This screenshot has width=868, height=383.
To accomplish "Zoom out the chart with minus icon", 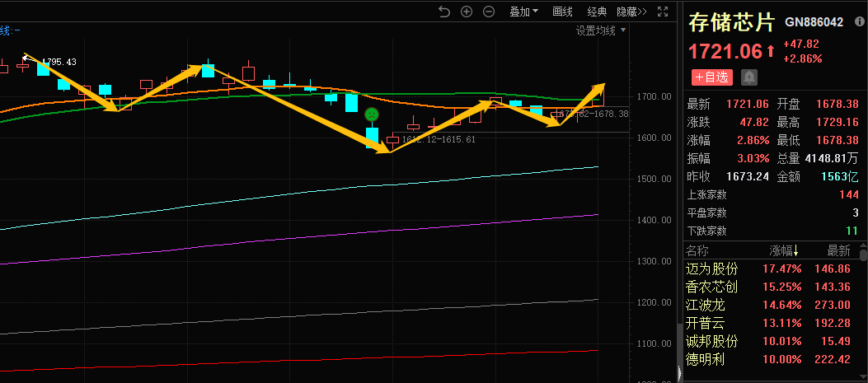I will [489, 12].
